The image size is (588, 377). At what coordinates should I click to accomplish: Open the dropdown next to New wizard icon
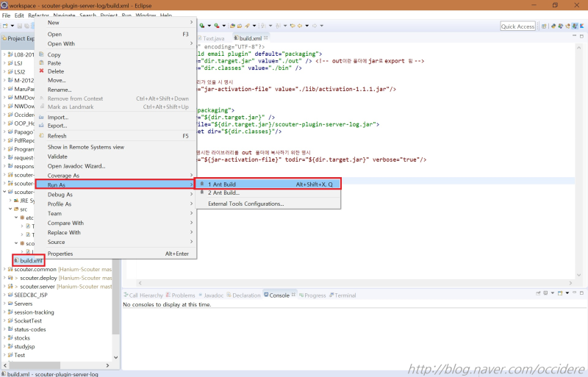[12, 26]
